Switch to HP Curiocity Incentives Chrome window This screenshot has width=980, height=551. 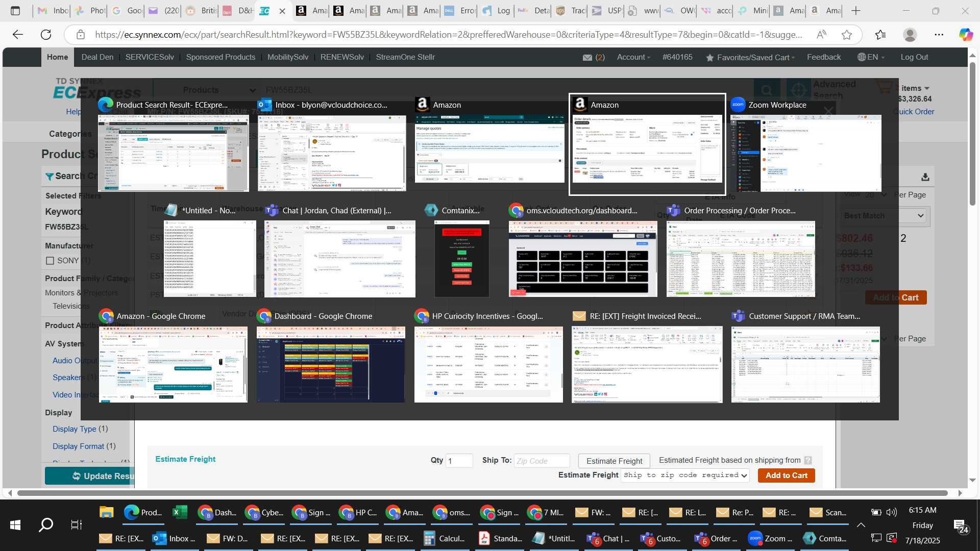tap(488, 364)
